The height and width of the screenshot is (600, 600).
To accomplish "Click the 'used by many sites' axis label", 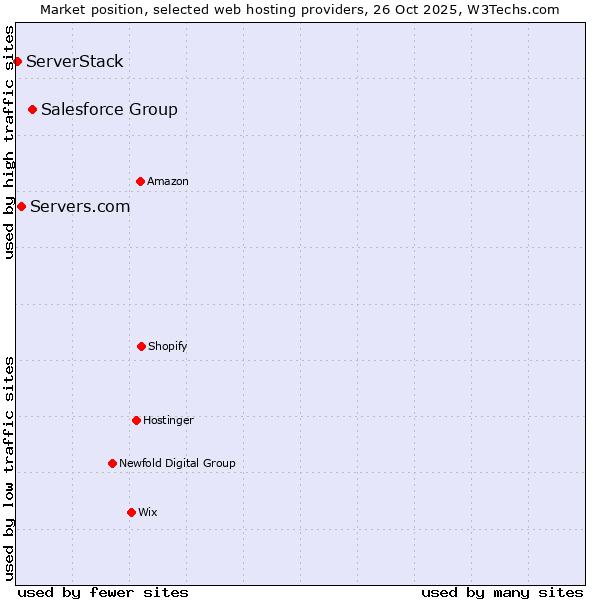I will click(502, 592).
